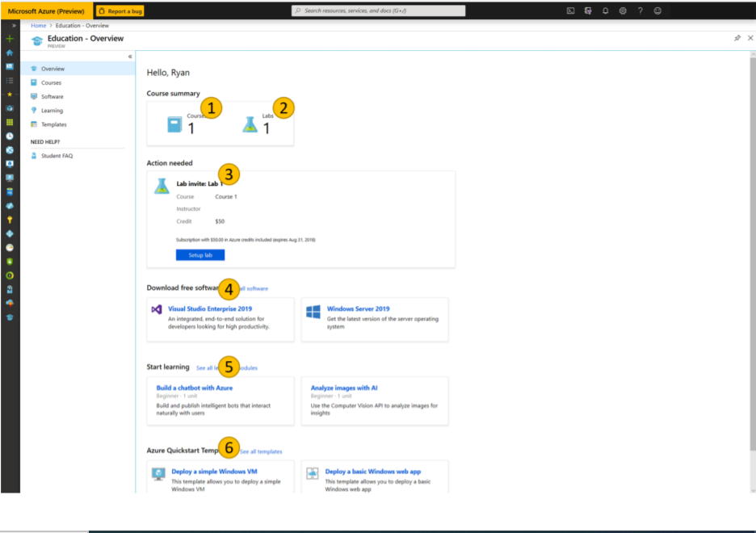Click the green ring icon in the sidebar
The image size is (756, 533).
[x=10, y=275]
